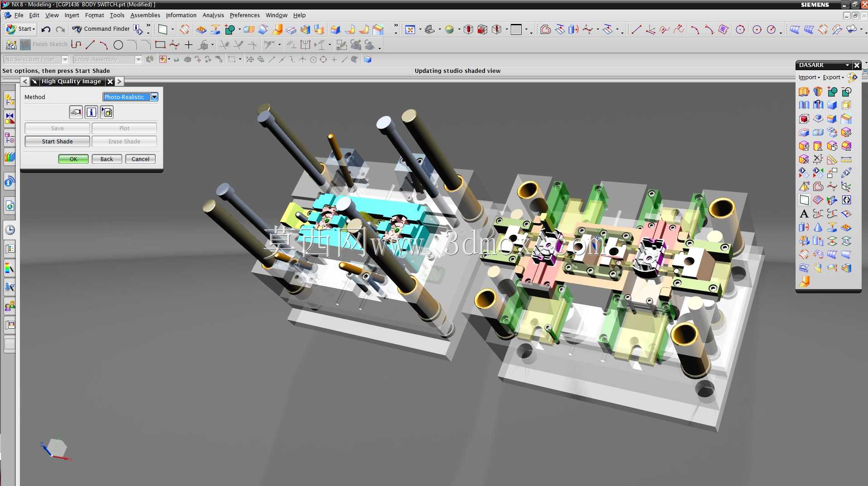
Task: Click the Fit view icon
Action: 410,29
